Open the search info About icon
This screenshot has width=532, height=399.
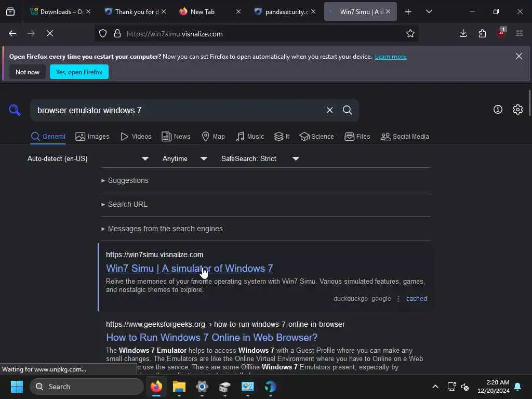point(498,109)
